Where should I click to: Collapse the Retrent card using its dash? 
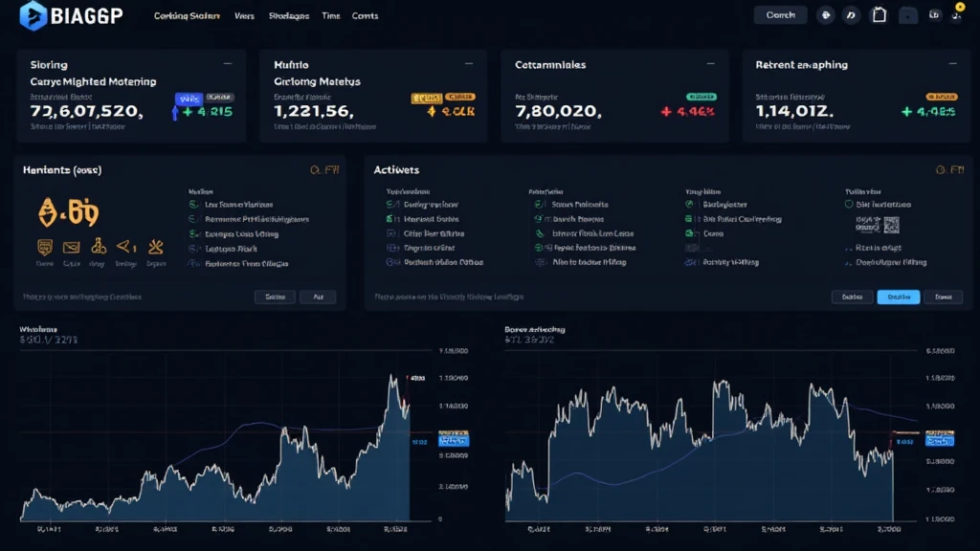click(x=953, y=64)
